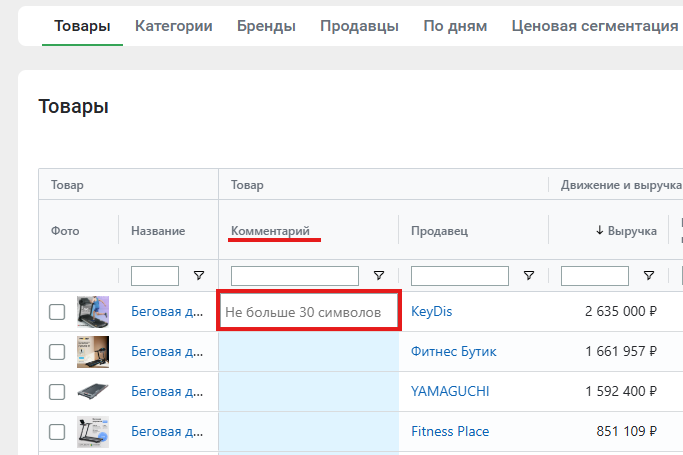The width and height of the screenshot is (683, 455).
Task: Click the Комментарий filter input field
Action: tap(295, 276)
